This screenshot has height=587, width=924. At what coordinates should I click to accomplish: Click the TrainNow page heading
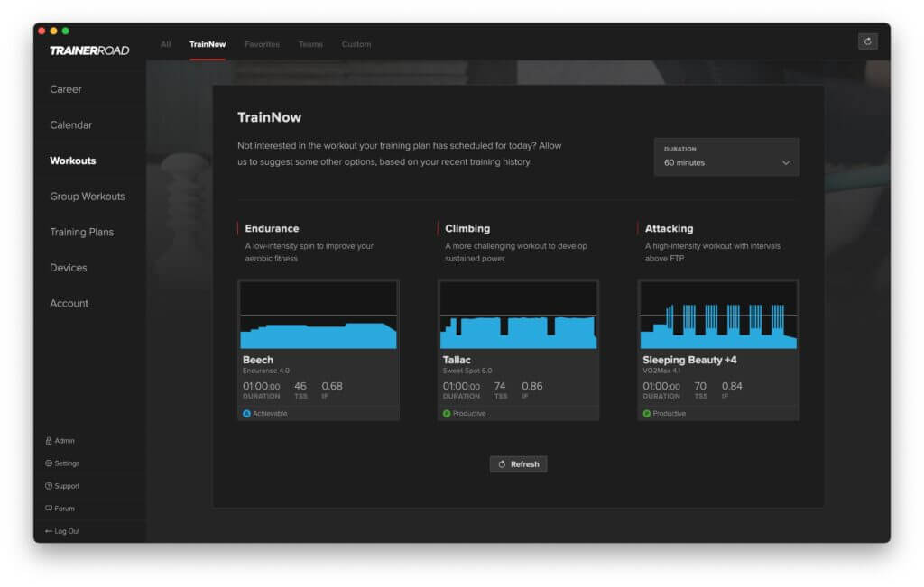(269, 117)
